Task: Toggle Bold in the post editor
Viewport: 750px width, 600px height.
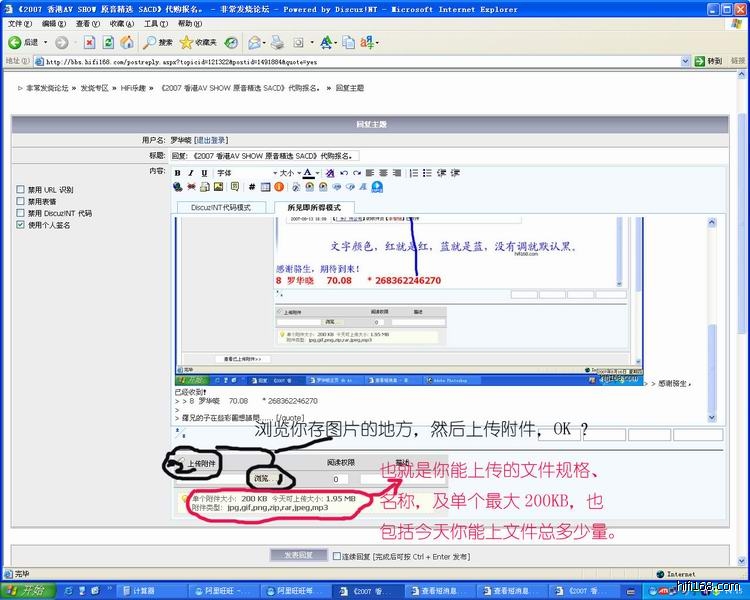Action: click(178, 173)
